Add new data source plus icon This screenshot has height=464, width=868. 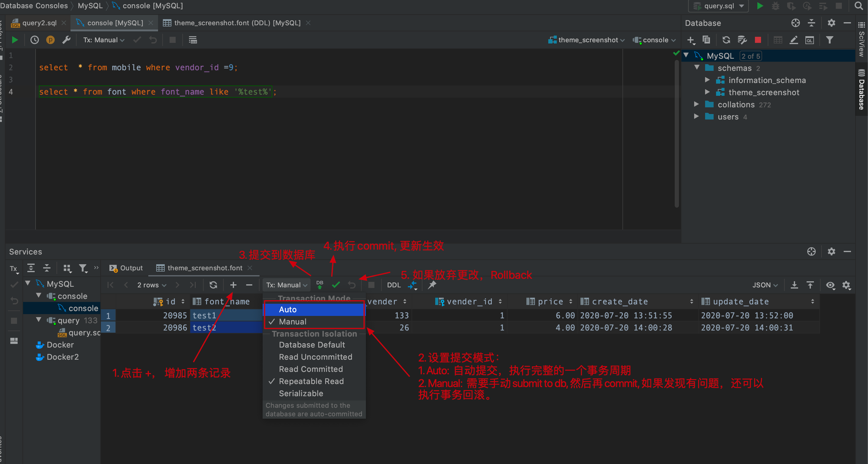(x=691, y=40)
